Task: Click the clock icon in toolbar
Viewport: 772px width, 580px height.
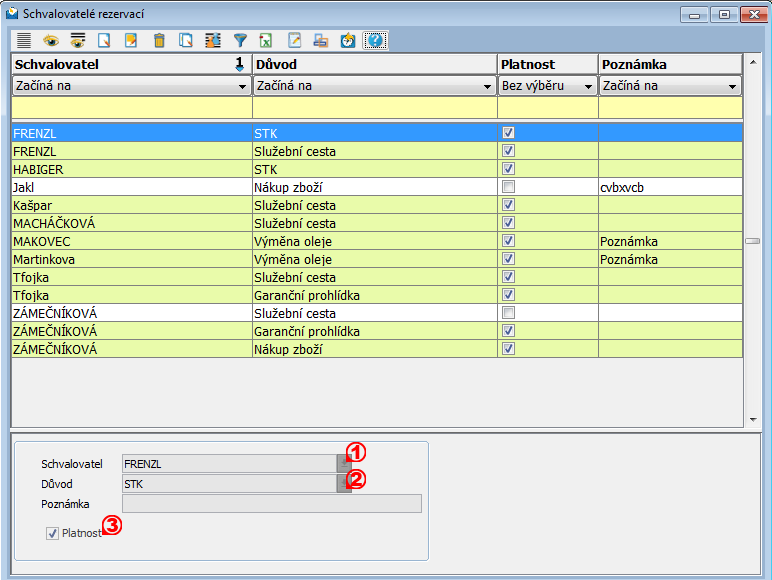Action: pyautogui.click(x=348, y=41)
